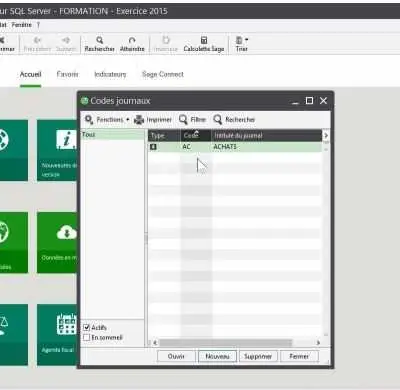400x390 pixels.
Task: Click the Rechercher icon in main toolbar
Action: [99, 40]
